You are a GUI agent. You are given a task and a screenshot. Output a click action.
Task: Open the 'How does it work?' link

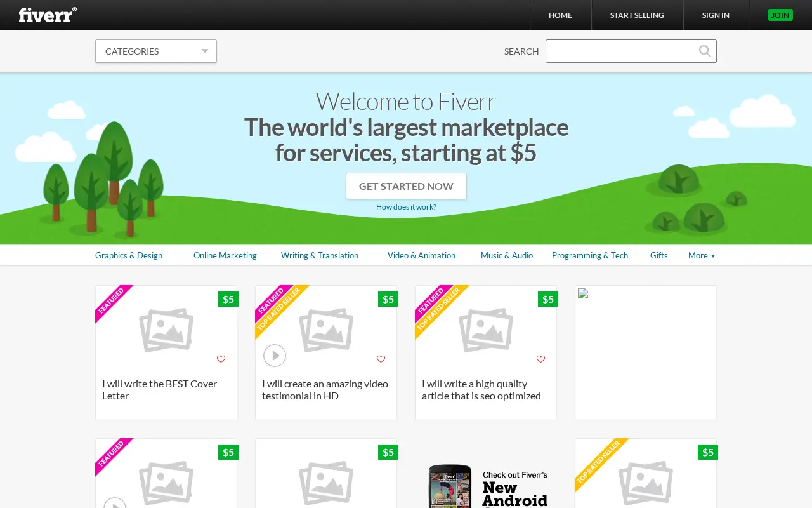(406, 207)
